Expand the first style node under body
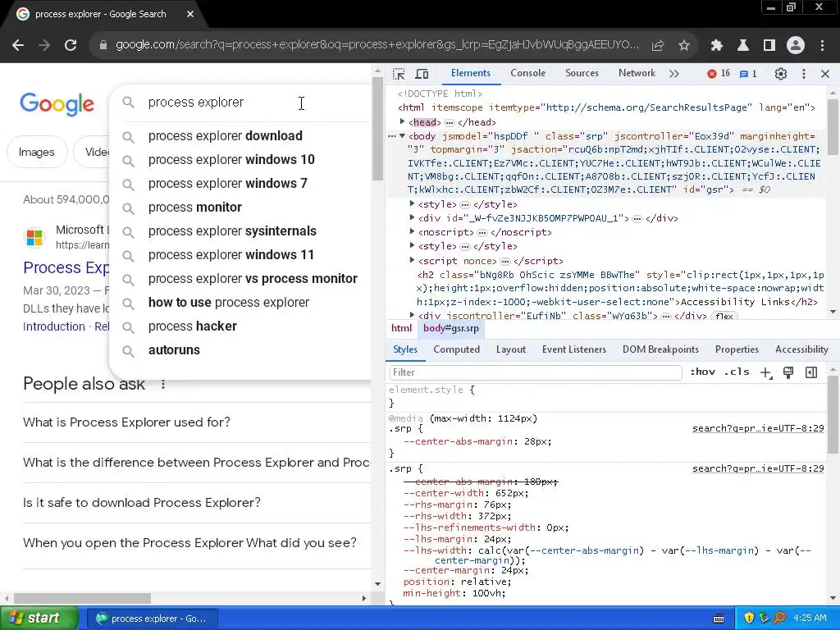The height and width of the screenshot is (630, 840). [412, 204]
